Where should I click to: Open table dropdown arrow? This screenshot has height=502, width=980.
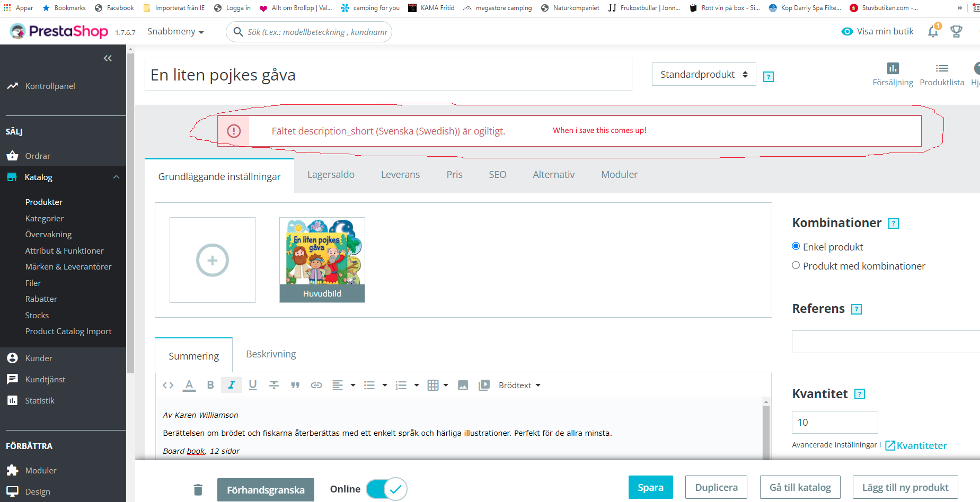click(446, 385)
